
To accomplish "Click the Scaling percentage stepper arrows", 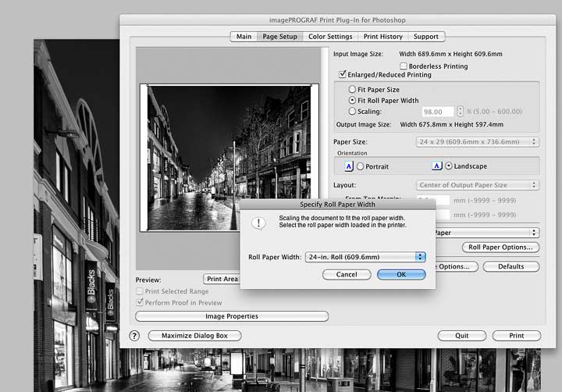I will [460, 111].
